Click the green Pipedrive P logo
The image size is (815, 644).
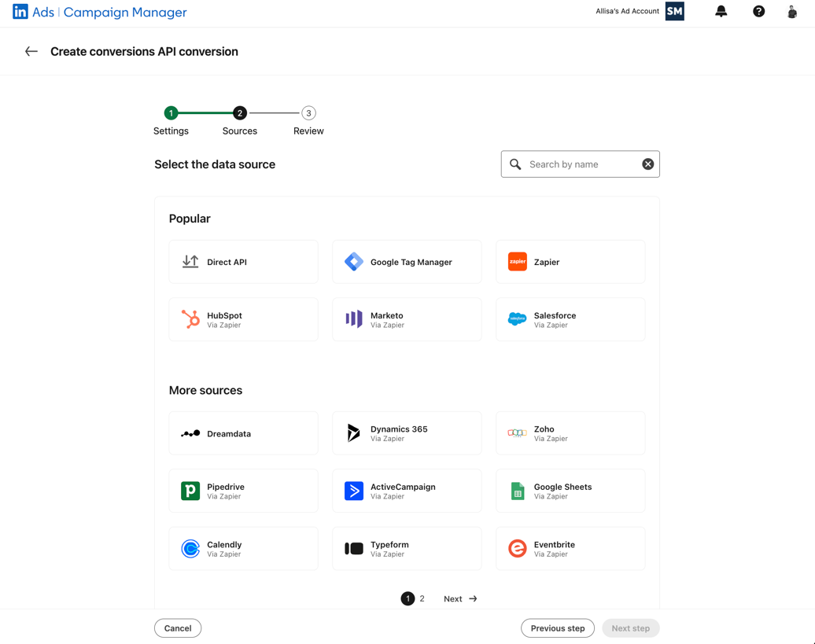[x=190, y=491]
